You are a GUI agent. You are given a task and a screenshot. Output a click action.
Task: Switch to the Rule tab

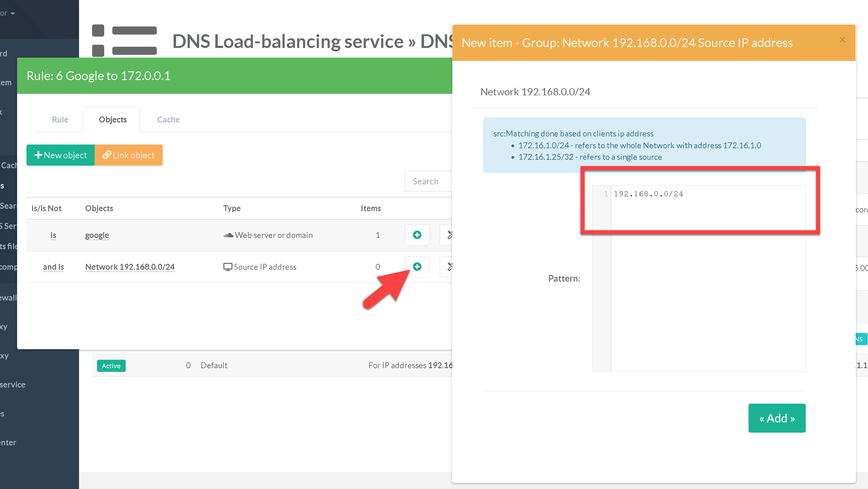tap(60, 119)
